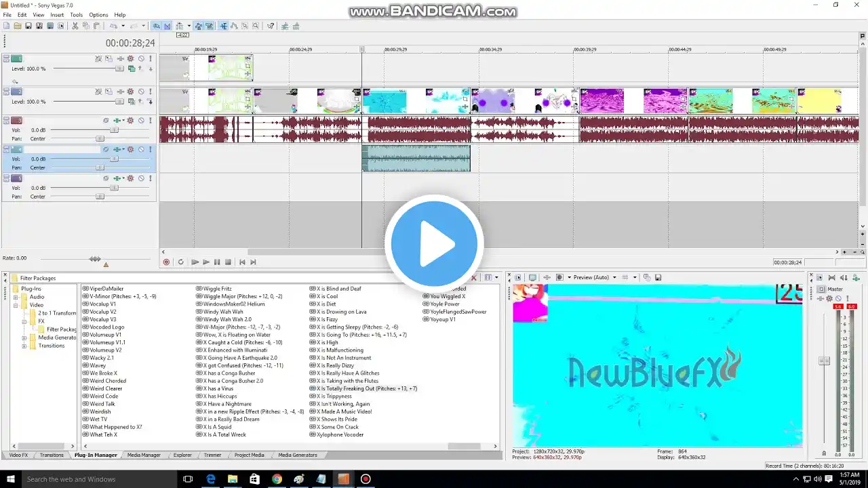This screenshot has height=488, width=868.
Task: Mute the Master bus in mixer
Action: (x=838, y=298)
